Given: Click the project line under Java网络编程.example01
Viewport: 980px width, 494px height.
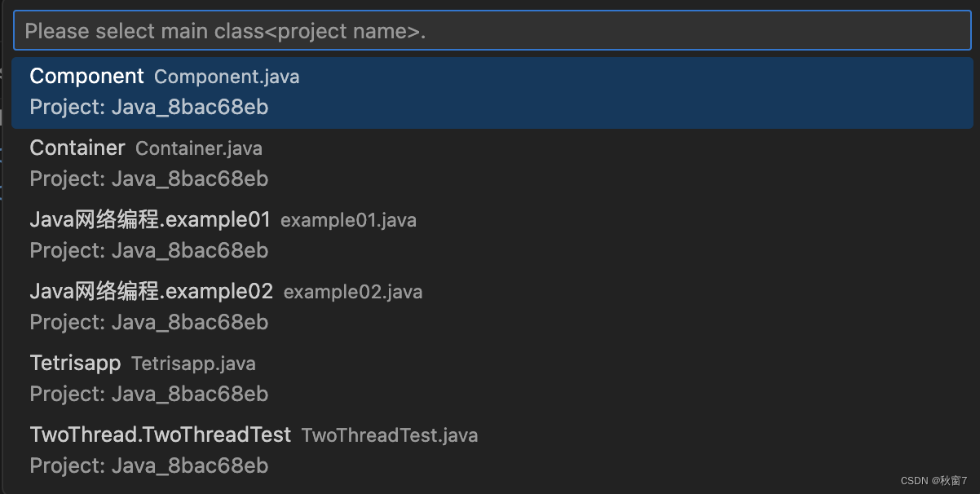Looking at the screenshot, I should point(149,251).
